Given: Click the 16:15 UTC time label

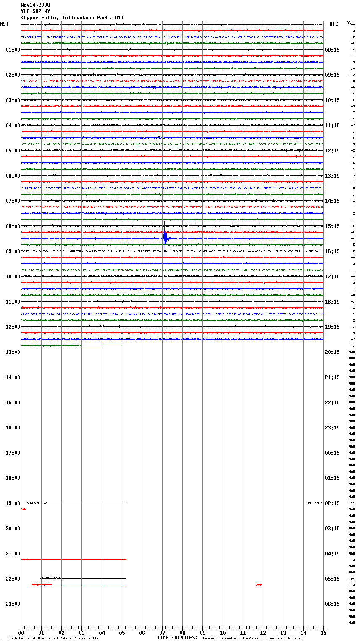Looking at the screenshot, I should (332, 251).
